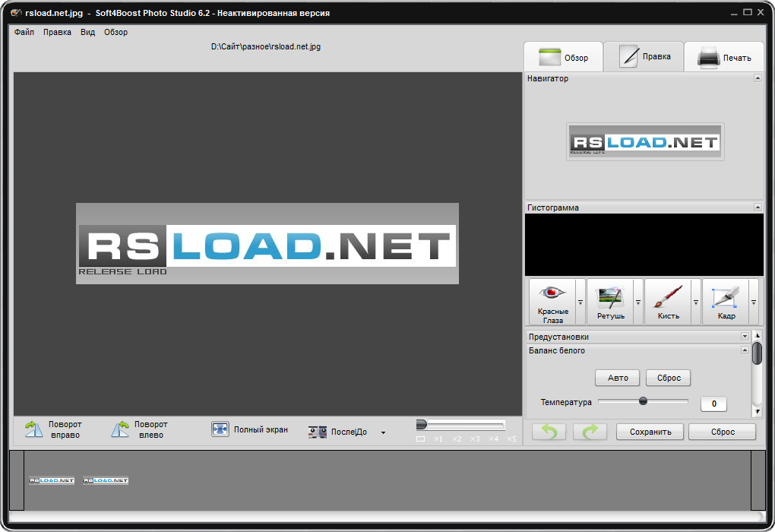The width and height of the screenshot is (775, 532).
Task: Click the bottom Сброс button beside Сохранить
Action: [x=722, y=432]
